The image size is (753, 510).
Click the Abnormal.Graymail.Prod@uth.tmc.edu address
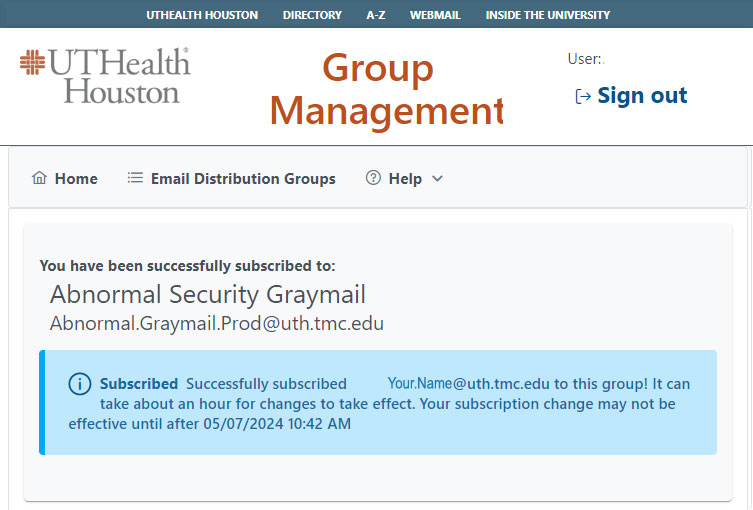(217, 324)
